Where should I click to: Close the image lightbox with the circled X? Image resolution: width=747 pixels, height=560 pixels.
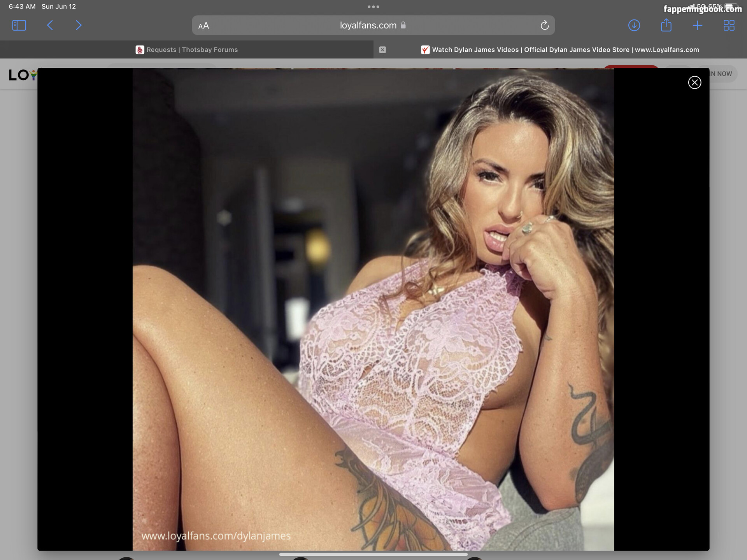pyautogui.click(x=694, y=83)
